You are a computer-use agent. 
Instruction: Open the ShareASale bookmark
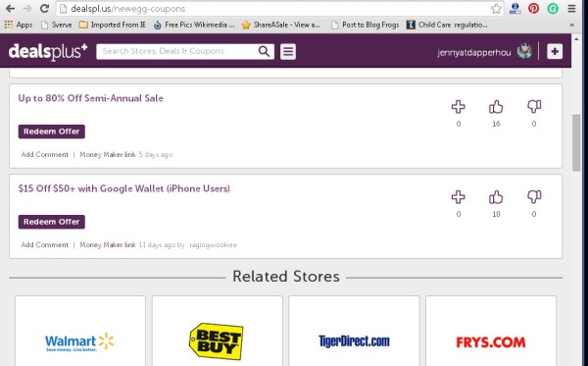281,25
